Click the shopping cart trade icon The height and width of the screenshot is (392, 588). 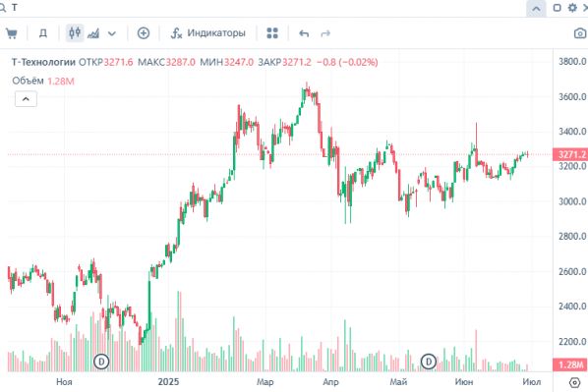[x=11, y=33]
